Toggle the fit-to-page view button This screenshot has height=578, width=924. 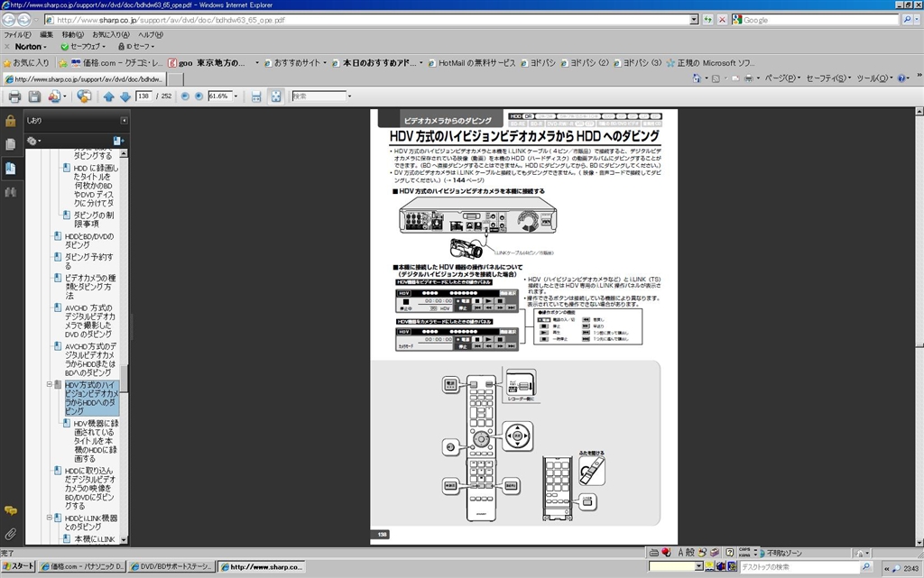276,96
